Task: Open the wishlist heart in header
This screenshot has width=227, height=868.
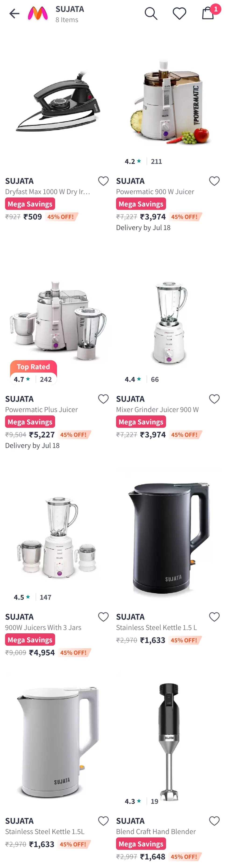Action: (179, 14)
